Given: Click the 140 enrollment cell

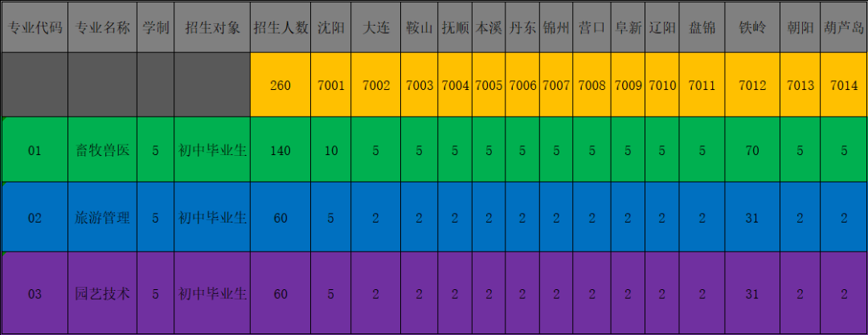Looking at the screenshot, I should point(280,150).
